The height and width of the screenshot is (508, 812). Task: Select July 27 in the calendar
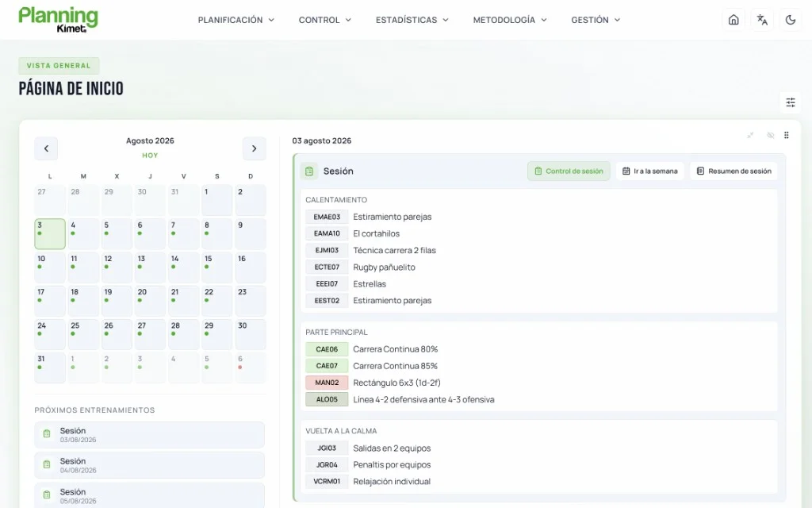[x=50, y=200]
